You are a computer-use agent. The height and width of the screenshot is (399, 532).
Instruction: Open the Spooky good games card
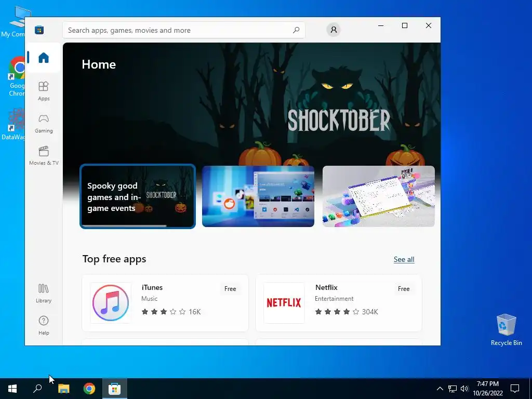tap(138, 196)
